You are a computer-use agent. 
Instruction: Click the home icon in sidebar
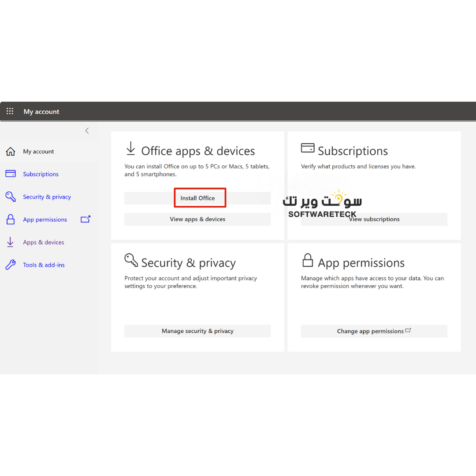pyautogui.click(x=11, y=152)
